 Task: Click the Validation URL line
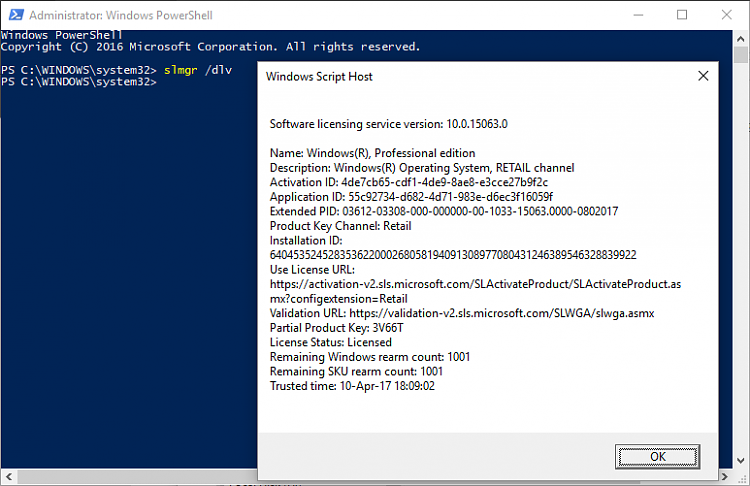[x=462, y=313]
